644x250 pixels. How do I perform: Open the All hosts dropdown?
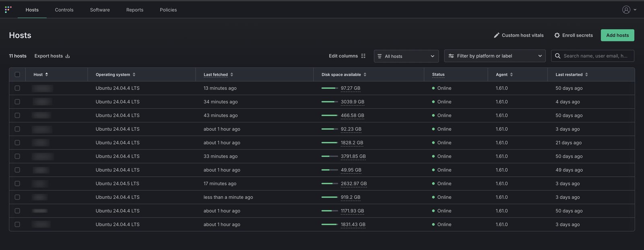click(406, 56)
